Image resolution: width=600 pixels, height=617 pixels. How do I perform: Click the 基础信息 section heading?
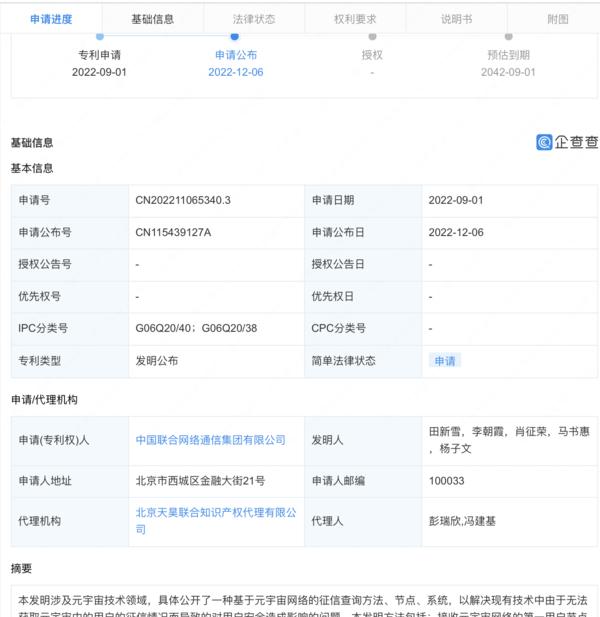pyautogui.click(x=32, y=142)
